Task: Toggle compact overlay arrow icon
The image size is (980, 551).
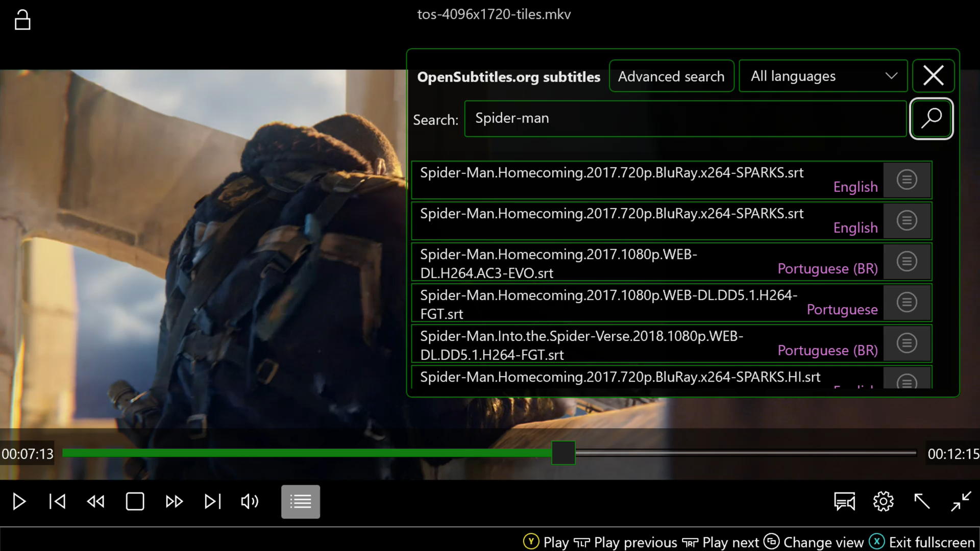Action: pos(922,502)
